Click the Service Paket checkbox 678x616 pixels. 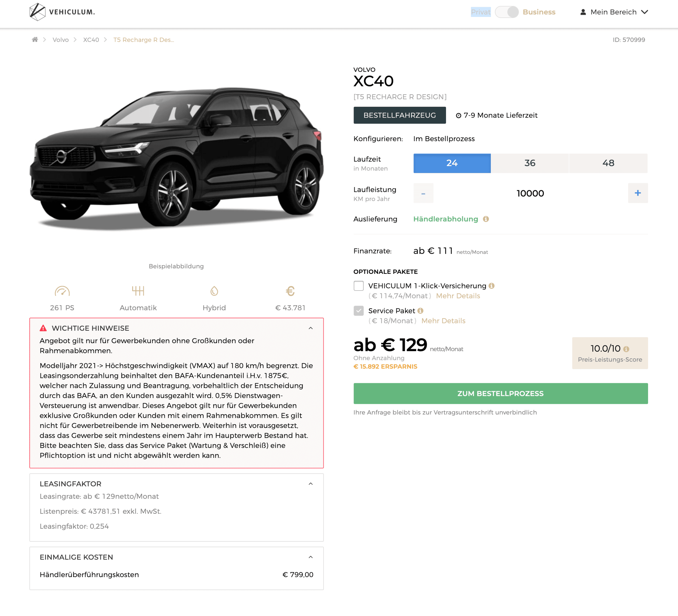359,311
